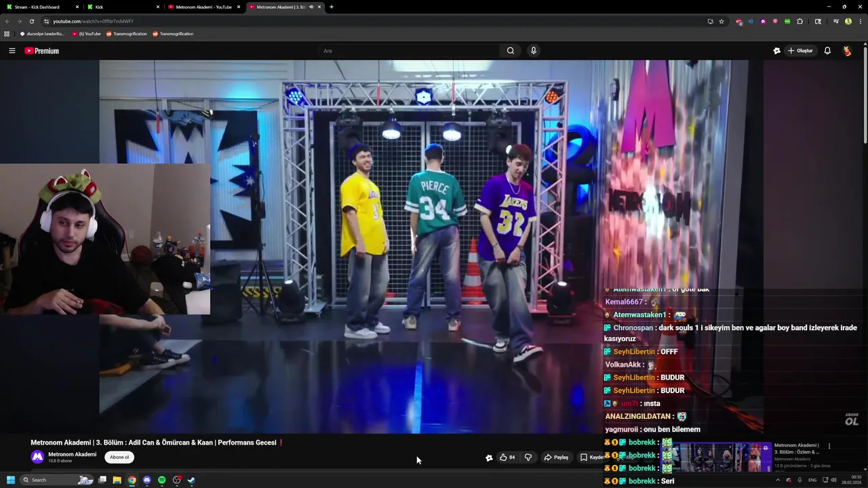Show hidden tray icons chevron
This screenshot has width=868, height=488.
point(777,480)
